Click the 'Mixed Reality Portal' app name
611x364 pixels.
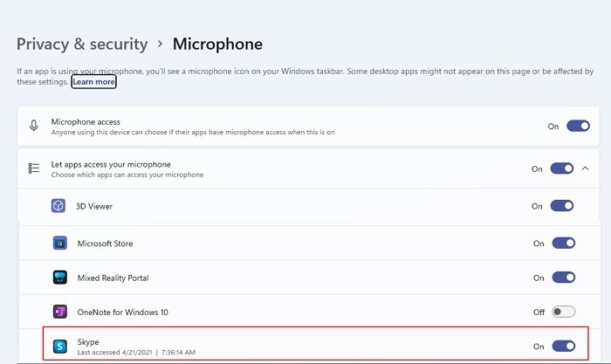pyautogui.click(x=113, y=278)
